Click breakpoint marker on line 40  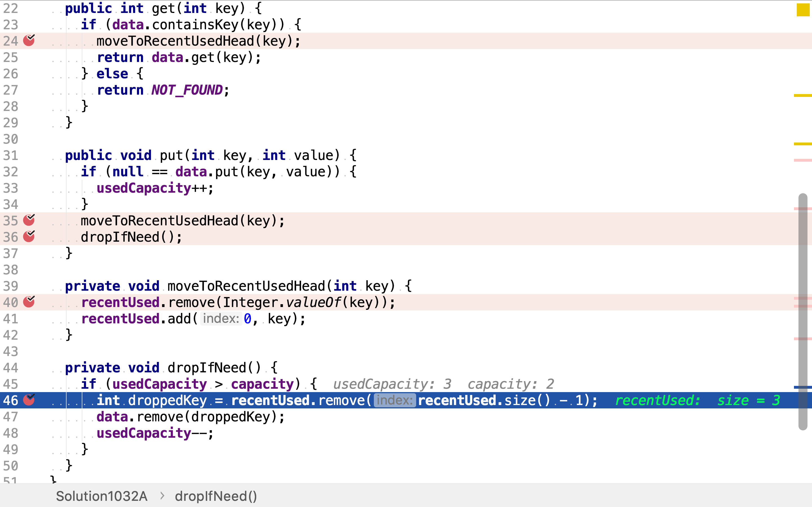pyautogui.click(x=29, y=302)
